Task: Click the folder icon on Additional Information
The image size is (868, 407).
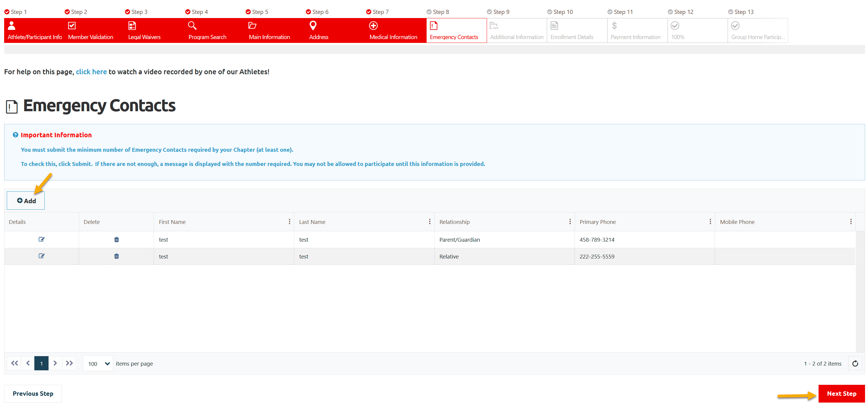Action: pos(494,25)
